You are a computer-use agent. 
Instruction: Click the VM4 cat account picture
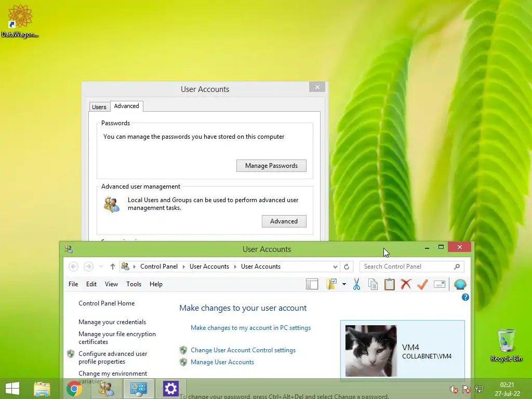click(371, 351)
